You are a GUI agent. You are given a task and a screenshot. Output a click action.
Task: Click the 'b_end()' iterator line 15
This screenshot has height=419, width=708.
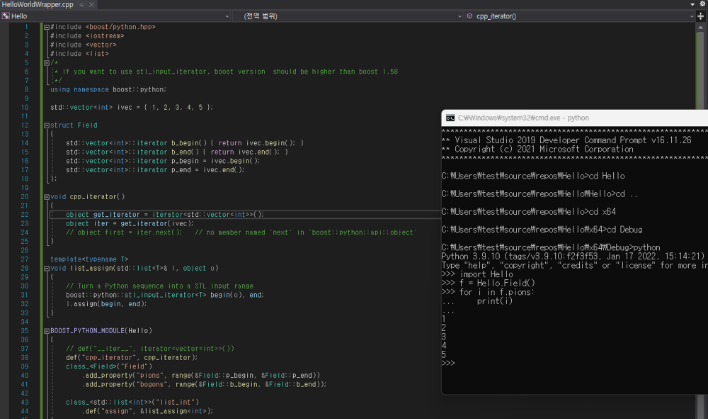click(x=177, y=152)
